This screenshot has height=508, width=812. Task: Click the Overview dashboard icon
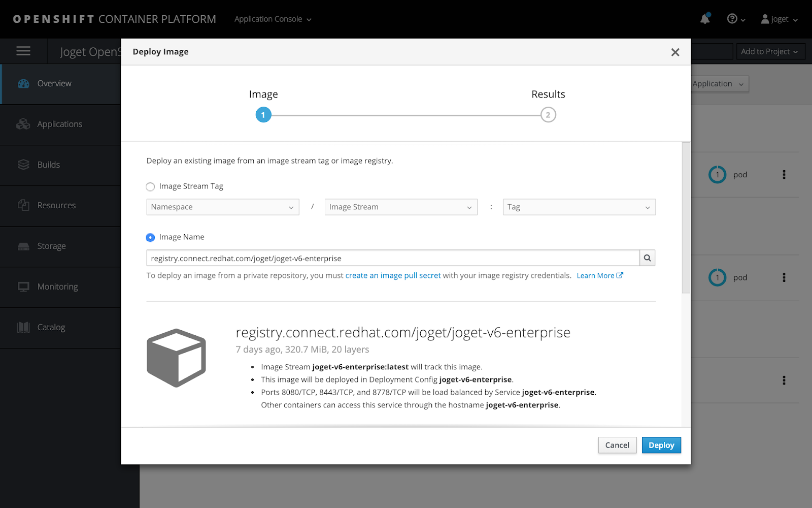coord(23,83)
